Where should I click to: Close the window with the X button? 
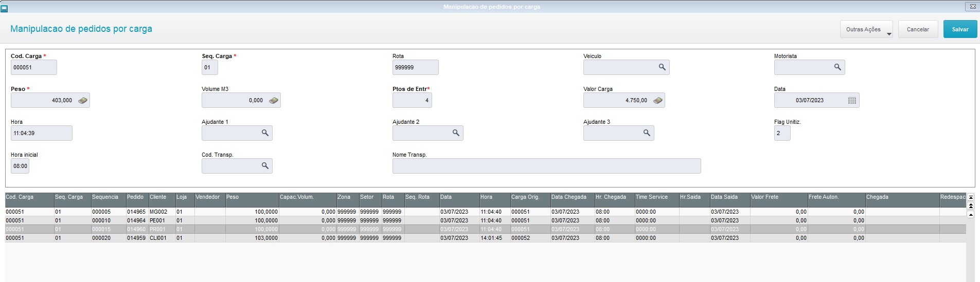point(972,7)
